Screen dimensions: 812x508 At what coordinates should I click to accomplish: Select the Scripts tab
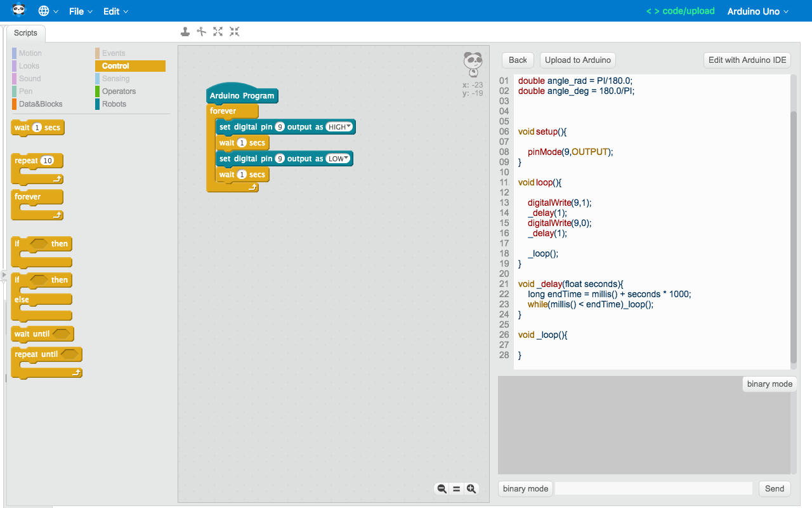tap(26, 33)
